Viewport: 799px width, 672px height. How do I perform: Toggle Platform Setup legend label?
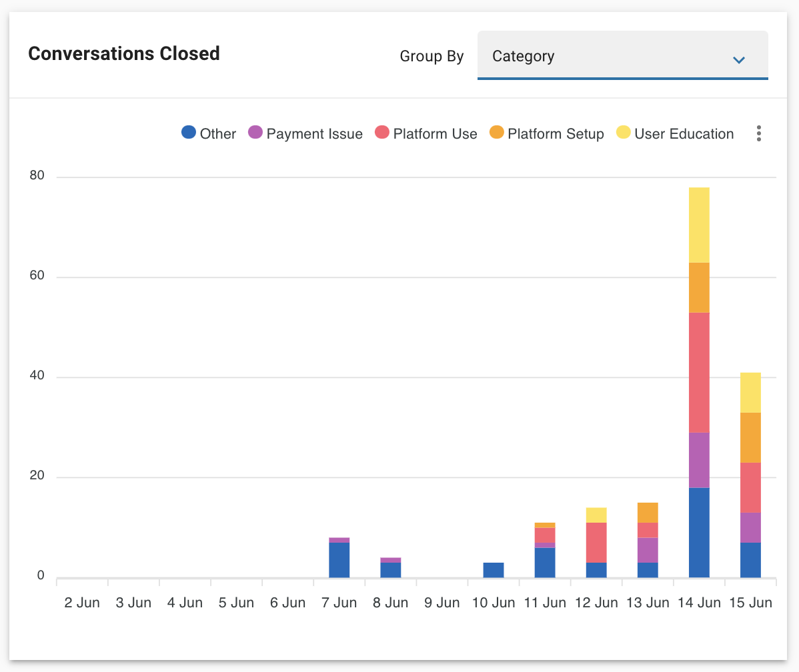(556, 134)
